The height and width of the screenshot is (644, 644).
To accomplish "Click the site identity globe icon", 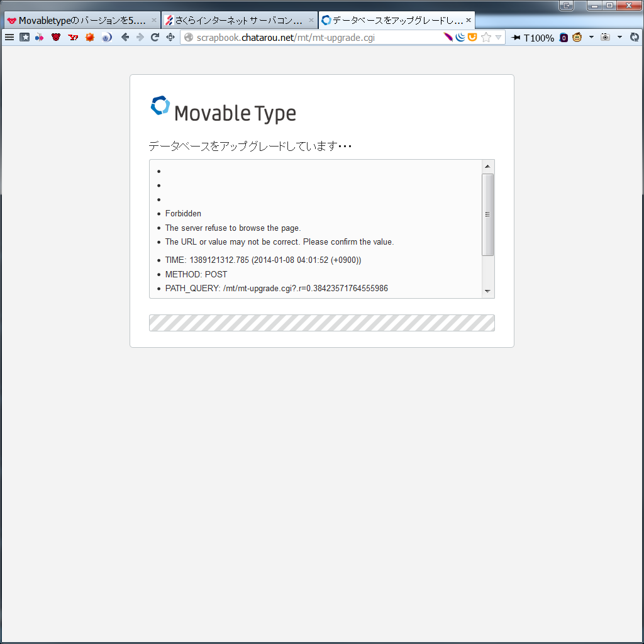I will pos(189,37).
